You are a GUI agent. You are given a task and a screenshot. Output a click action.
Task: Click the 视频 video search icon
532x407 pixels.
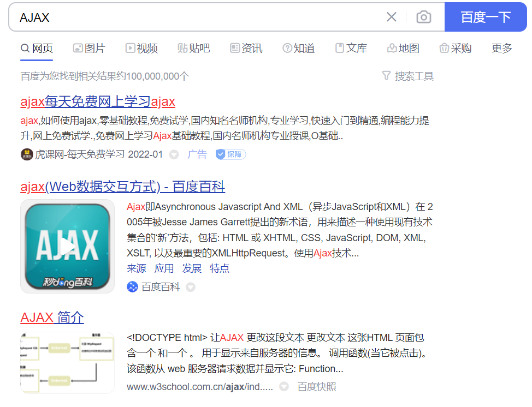pos(129,48)
